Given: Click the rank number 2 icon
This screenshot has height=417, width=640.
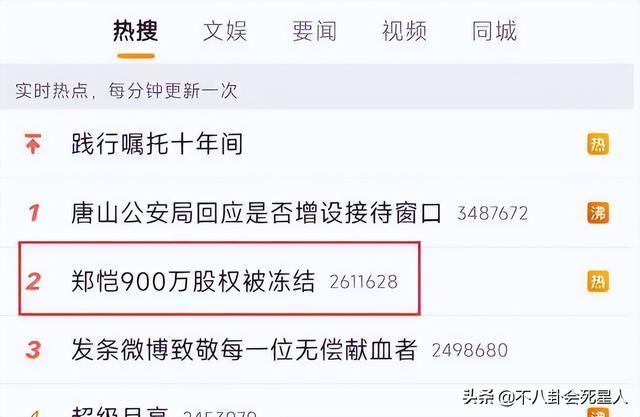Looking at the screenshot, I should pos(33,281).
